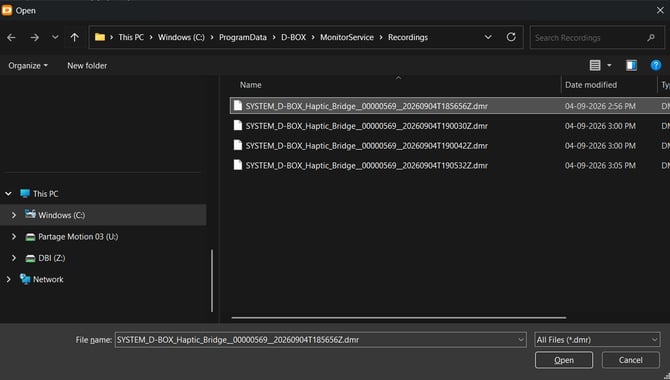Select This PC in navigation pane

click(x=45, y=194)
